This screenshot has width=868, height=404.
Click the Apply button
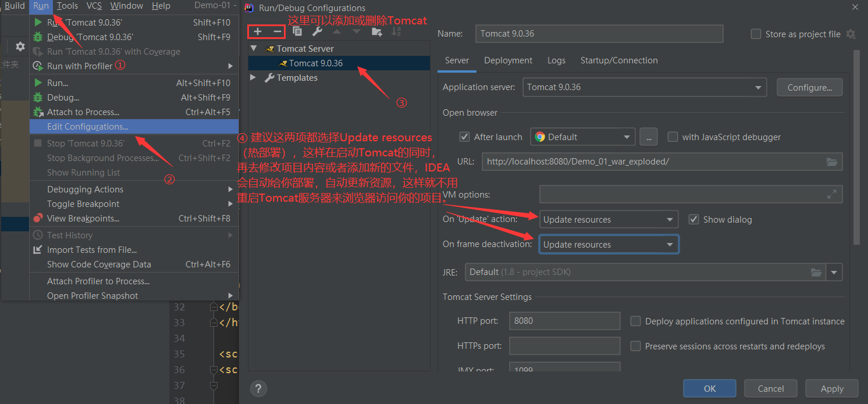pyautogui.click(x=832, y=388)
